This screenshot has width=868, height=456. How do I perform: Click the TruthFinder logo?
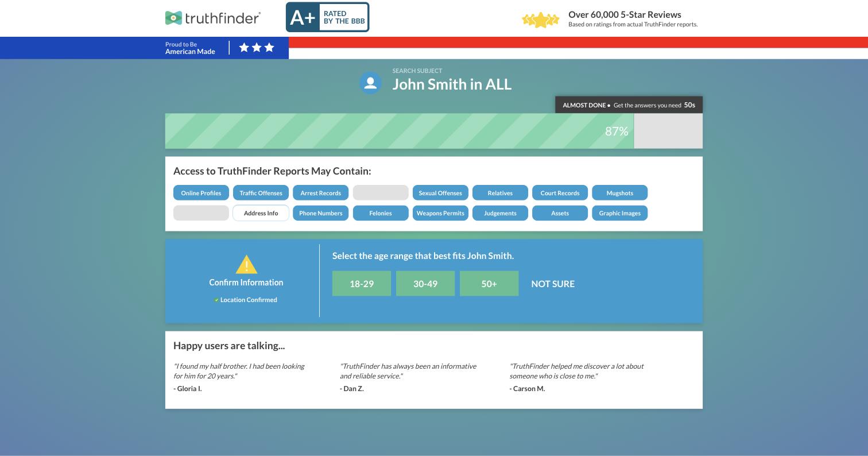[213, 18]
